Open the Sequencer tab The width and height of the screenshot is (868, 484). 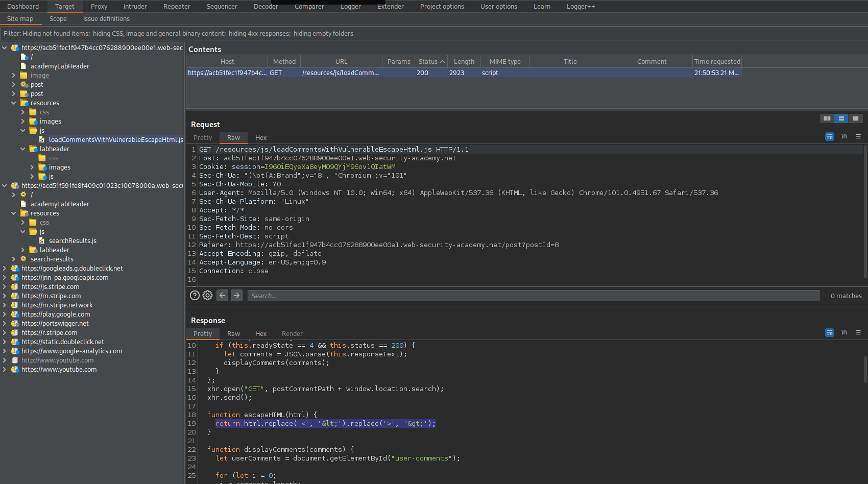click(x=222, y=6)
